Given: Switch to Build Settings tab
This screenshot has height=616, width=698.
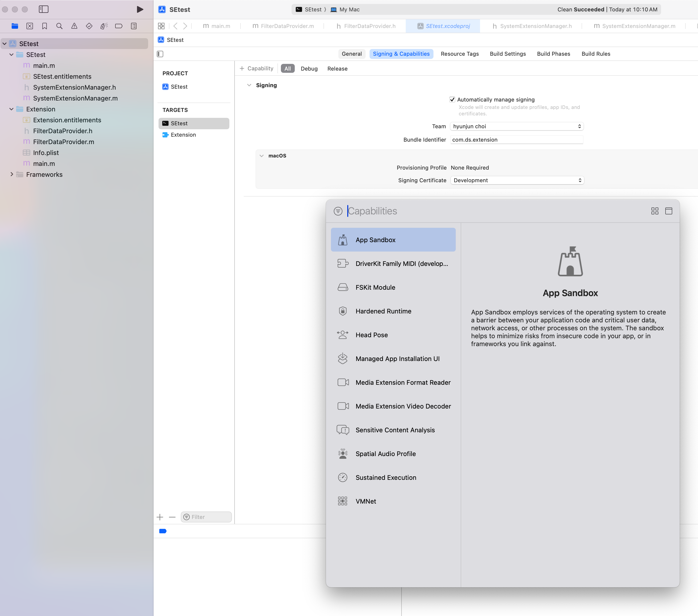Looking at the screenshot, I should pos(508,54).
